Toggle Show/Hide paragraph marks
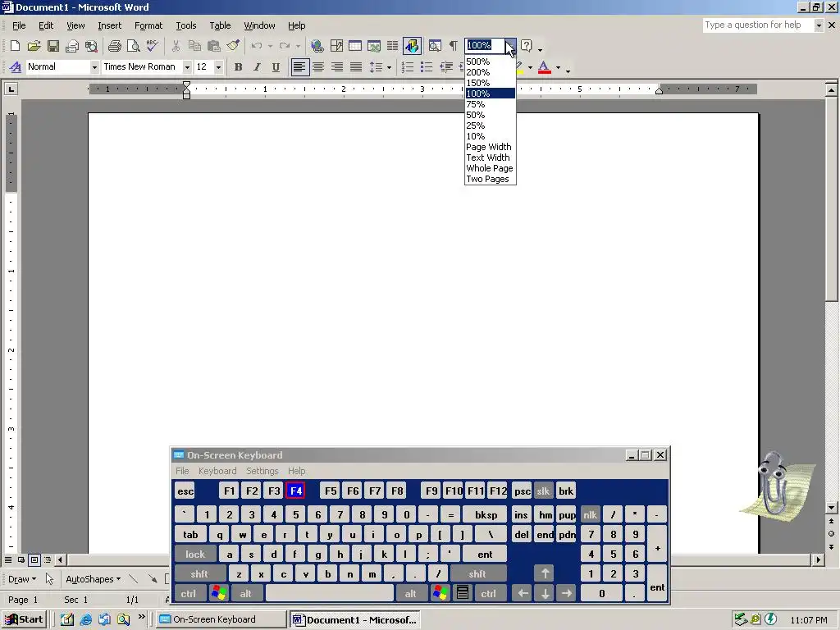The width and height of the screenshot is (840, 630). click(454, 46)
